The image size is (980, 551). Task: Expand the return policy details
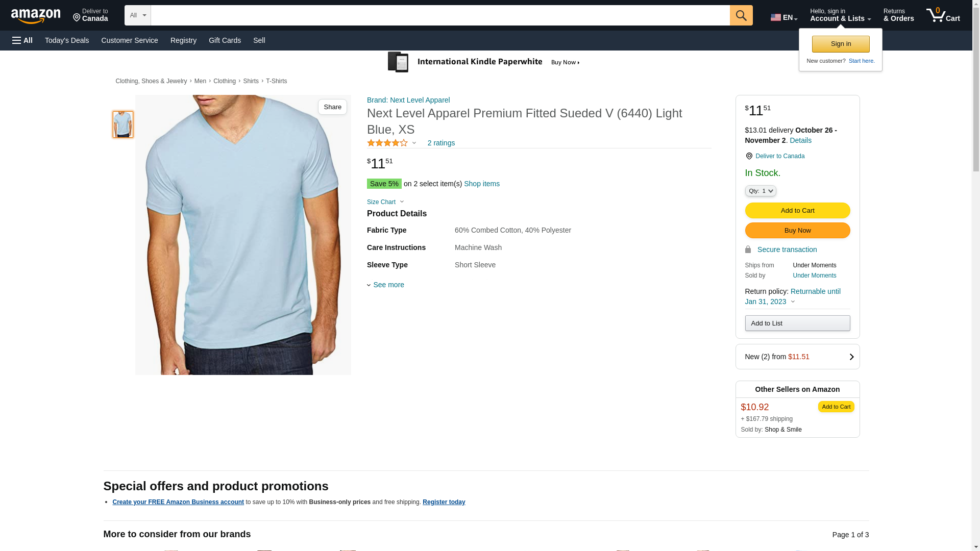pos(793,302)
